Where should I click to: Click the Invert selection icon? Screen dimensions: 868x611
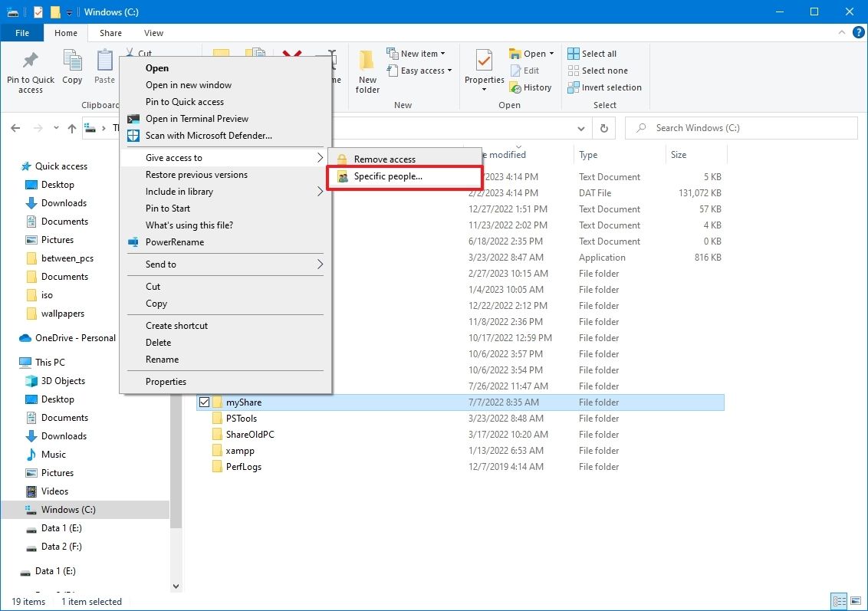(x=573, y=87)
